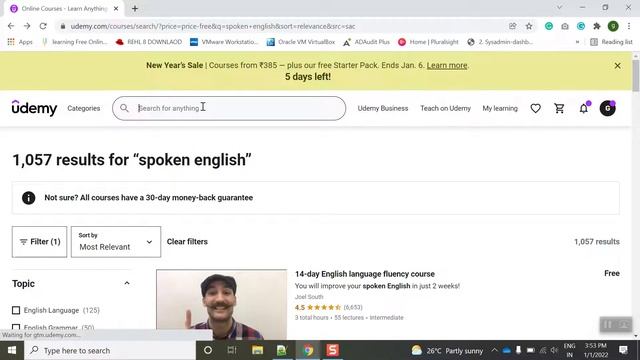
Task: Click the page vertical scrollbar
Action: 636,76
